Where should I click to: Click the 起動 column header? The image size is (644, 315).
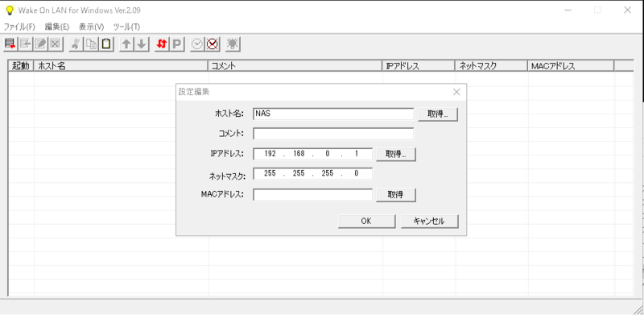point(21,66)
